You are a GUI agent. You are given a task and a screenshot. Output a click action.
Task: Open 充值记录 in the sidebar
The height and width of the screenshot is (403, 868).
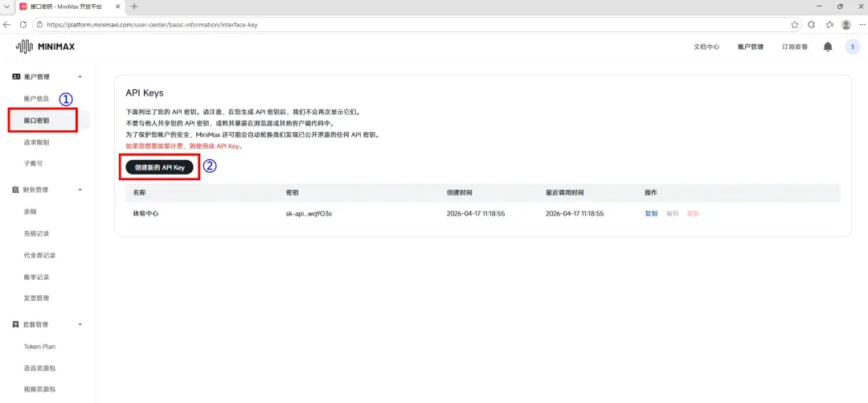[x=36, y=233]
